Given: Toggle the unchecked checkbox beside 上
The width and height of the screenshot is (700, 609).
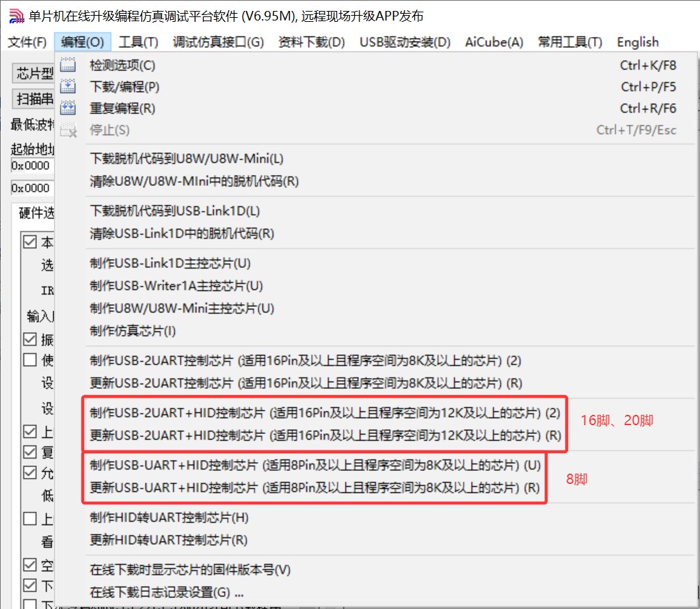Looking at the screenshot, I should 30,518.
